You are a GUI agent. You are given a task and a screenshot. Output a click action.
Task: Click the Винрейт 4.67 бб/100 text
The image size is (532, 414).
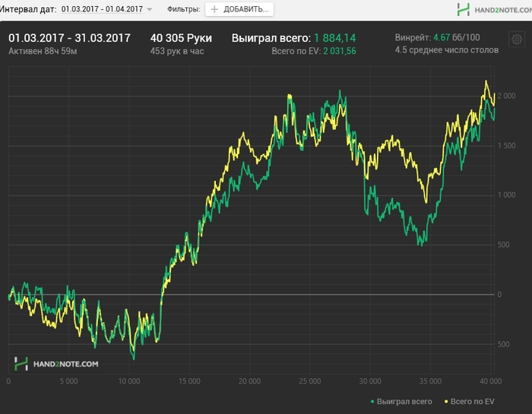pos(437,37)
